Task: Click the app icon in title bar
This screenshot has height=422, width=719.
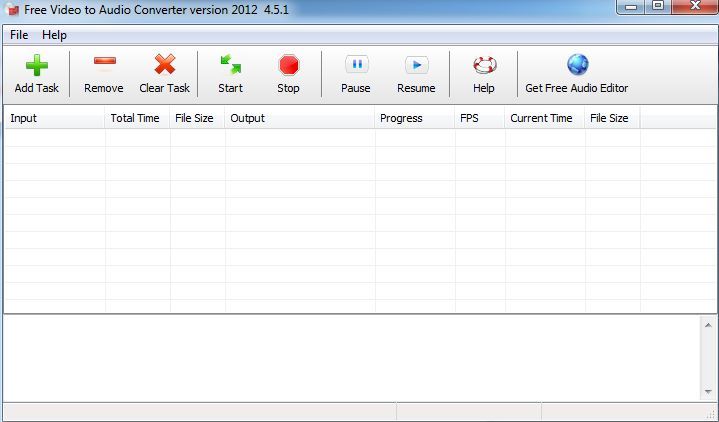Action: click(11, 9)
